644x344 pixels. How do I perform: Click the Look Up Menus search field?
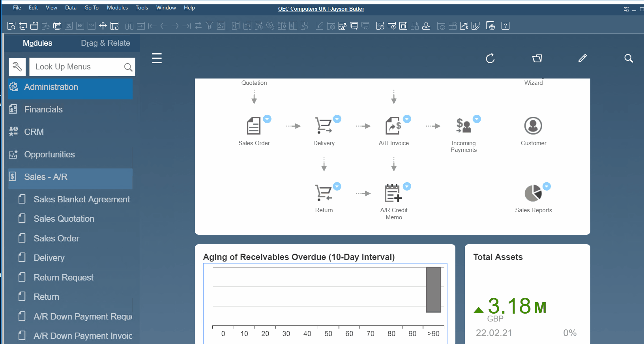(x=77, y=67)
